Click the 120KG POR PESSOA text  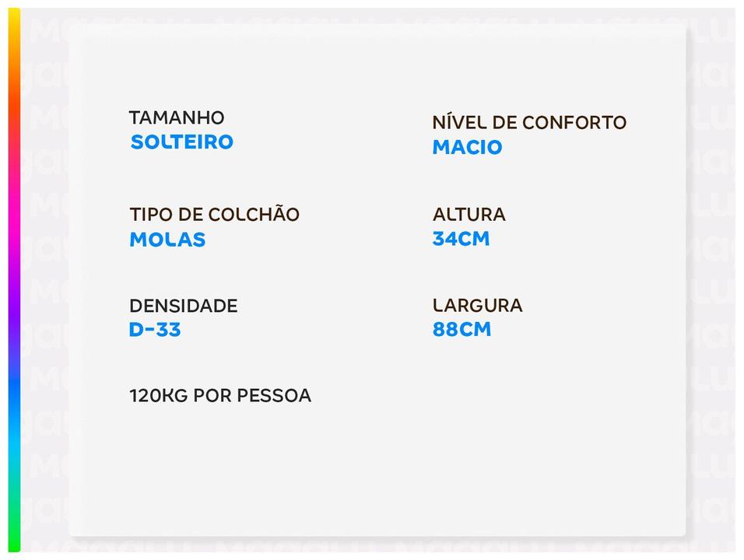(x=219, y=396)
